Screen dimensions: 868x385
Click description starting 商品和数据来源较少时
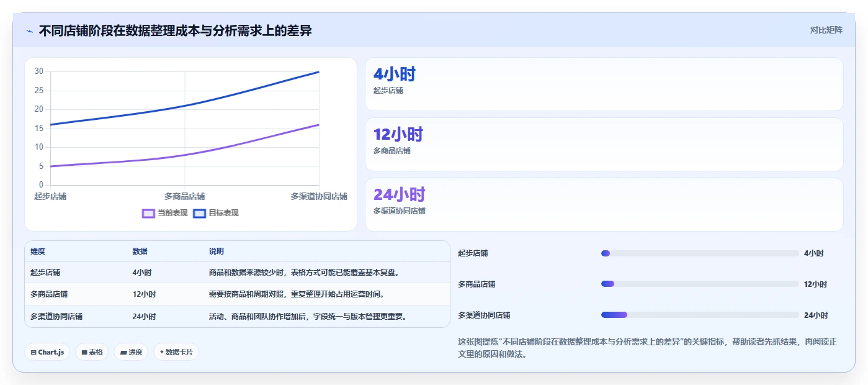coord(303,273)
